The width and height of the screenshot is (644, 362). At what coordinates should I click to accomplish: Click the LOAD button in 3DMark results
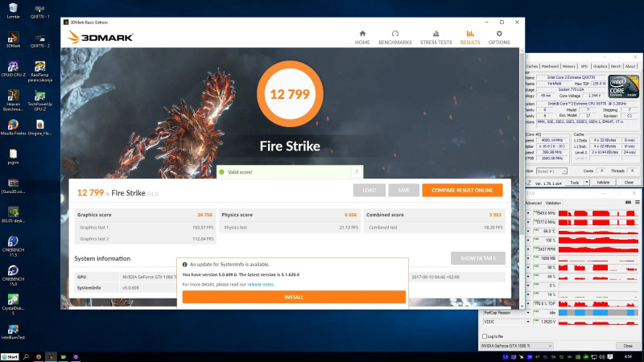click(x=369, y=190)
